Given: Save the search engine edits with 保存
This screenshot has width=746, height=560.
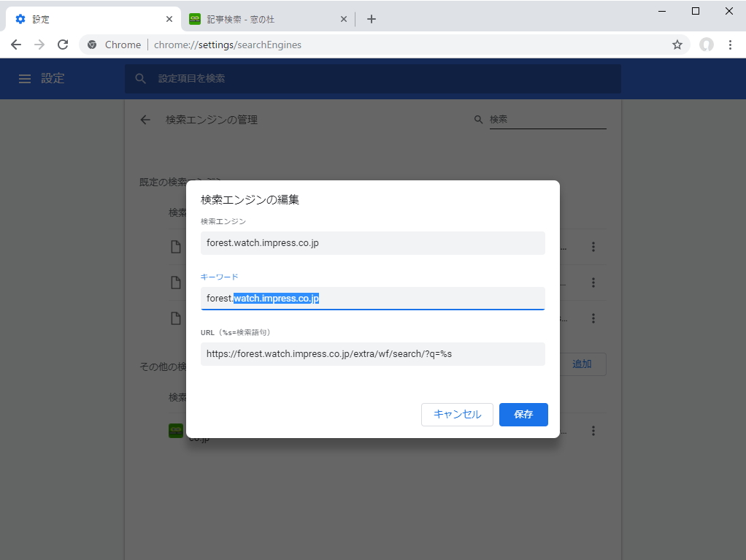Looking at the screenshot, I should pos(523,414).
